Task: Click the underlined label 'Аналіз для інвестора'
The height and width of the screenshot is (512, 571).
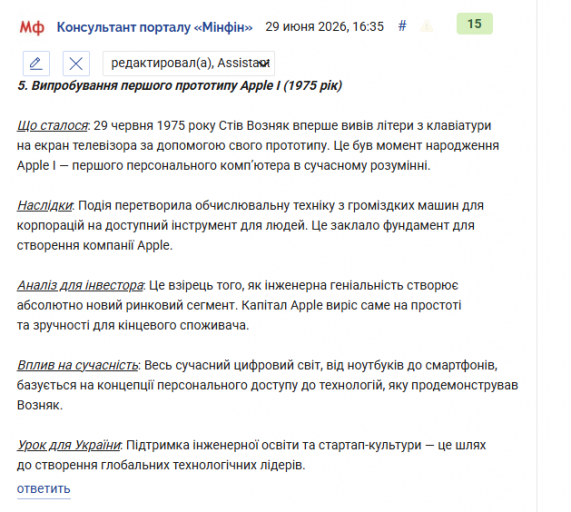Action: coord(80,285)
